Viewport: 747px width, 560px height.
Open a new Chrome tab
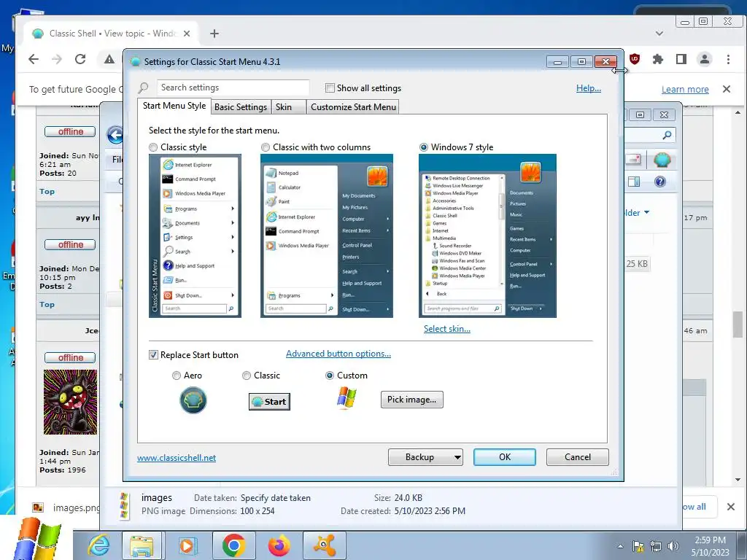(214, 34)
